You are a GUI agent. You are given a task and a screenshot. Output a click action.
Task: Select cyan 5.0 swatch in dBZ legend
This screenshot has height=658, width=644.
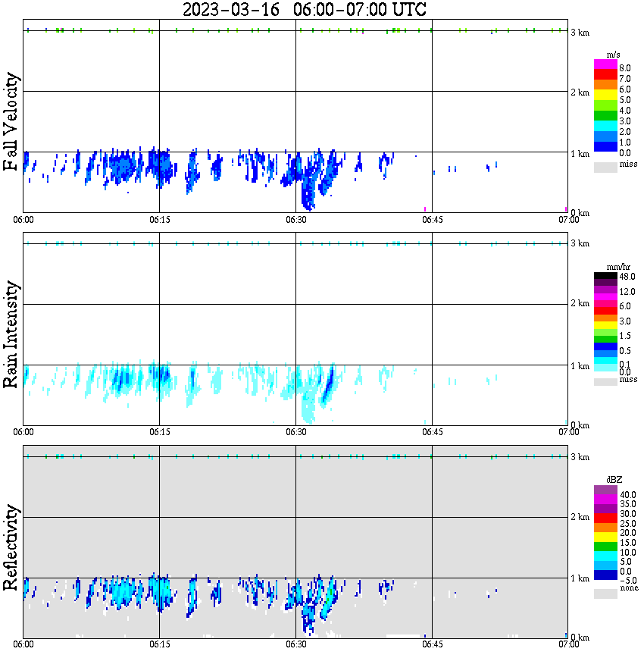(x=605, y=556)
